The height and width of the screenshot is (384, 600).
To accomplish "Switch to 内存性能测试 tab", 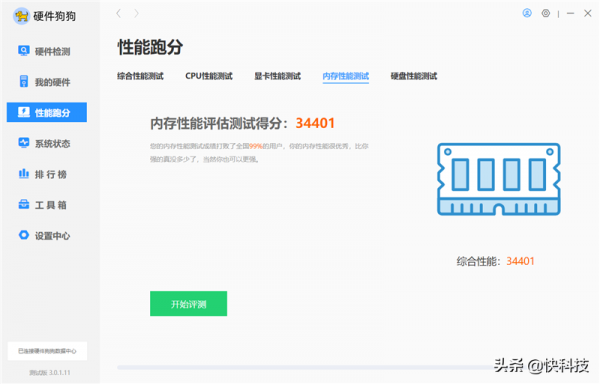I will click(346, 76).
